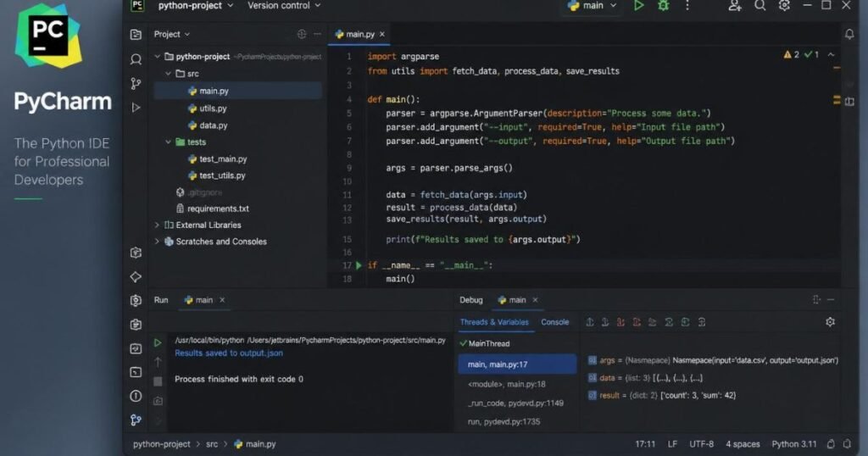
Task: Collapse the src folder arrow
Action: click(x=169, y=74)
